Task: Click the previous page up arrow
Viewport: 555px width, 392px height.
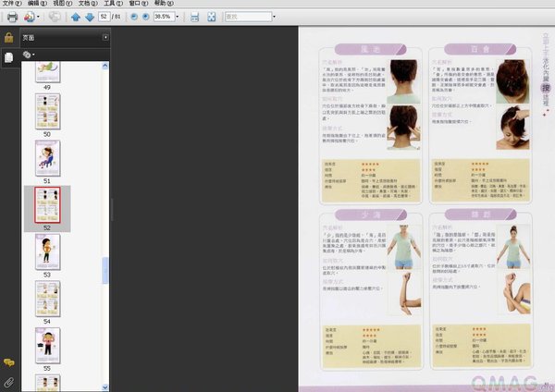Action: [75, 17]
